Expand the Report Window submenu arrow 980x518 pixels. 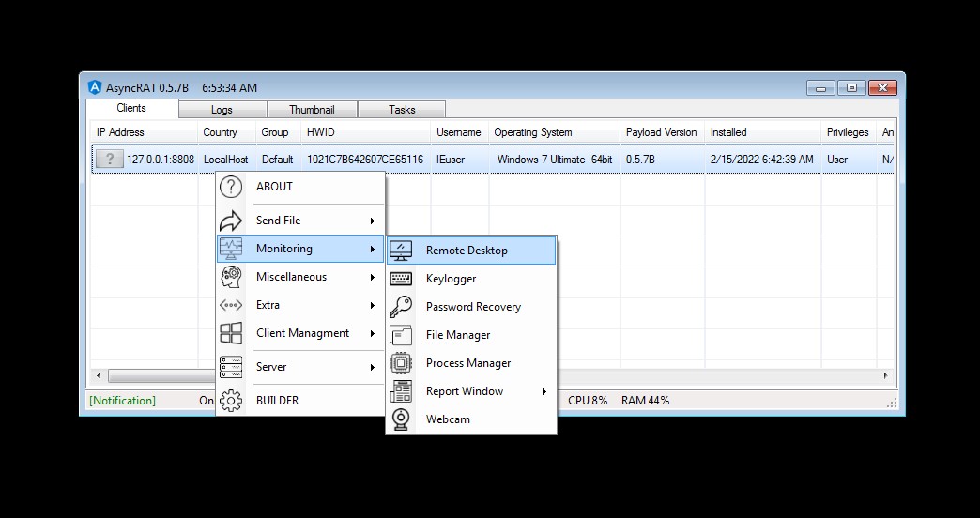point(544,391)
